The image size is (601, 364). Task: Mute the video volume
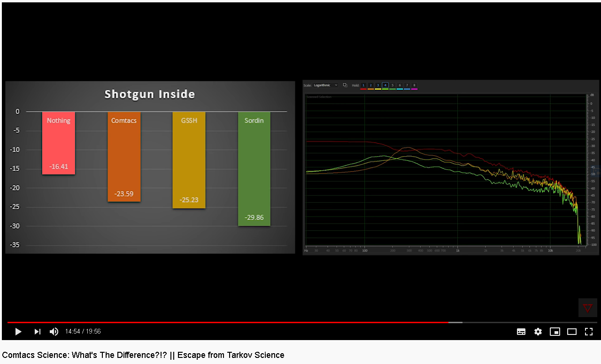tap(54, 332)
